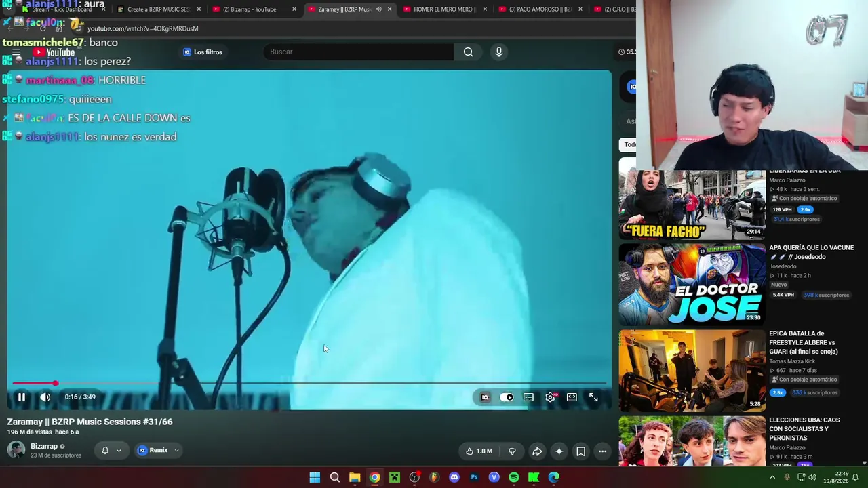The image size is (868, 488).
Task: Seek on the video progress bar
Action: click(x=309, y=384)
